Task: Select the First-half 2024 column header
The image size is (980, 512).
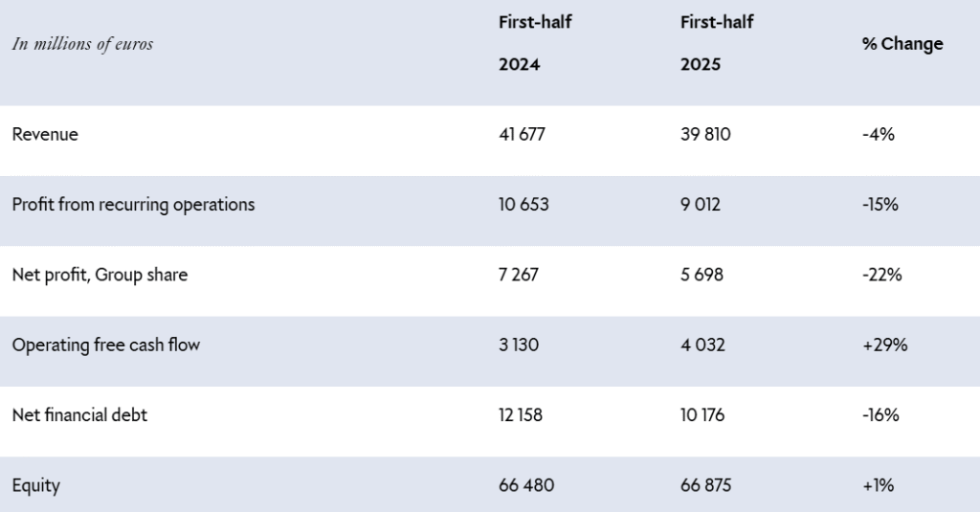Action: (x=535, y=43)
